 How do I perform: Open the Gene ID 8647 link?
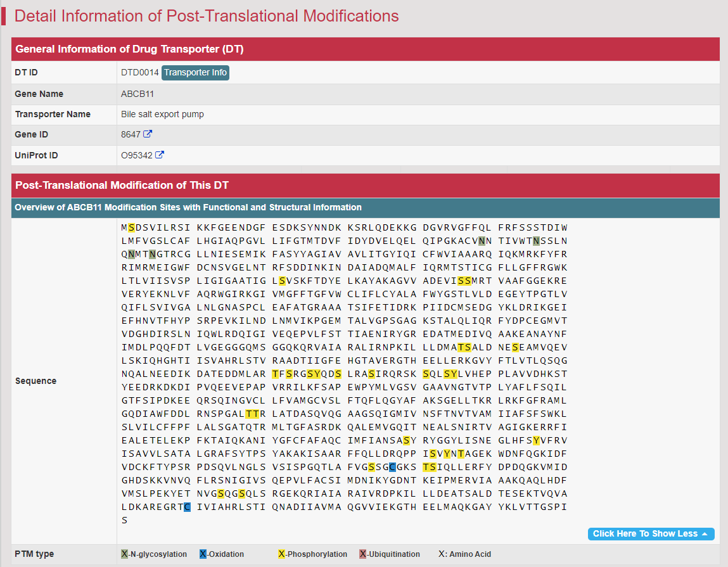[131, 134]
